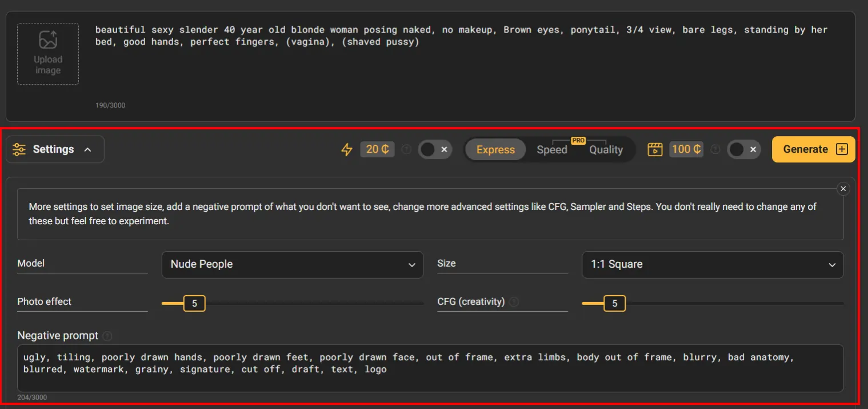The image size is (868, 409).
Task: Click the plus icon on Generate button
Action: [841, 149]
